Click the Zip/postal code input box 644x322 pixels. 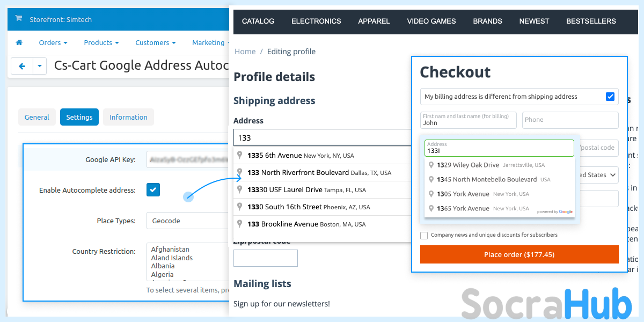[x=265, y=258]
